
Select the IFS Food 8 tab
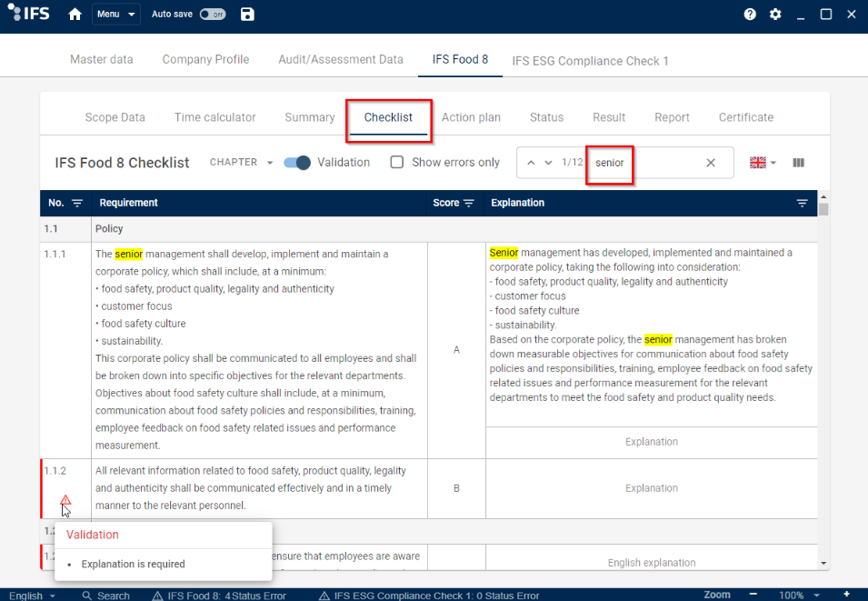coord(460,59)
